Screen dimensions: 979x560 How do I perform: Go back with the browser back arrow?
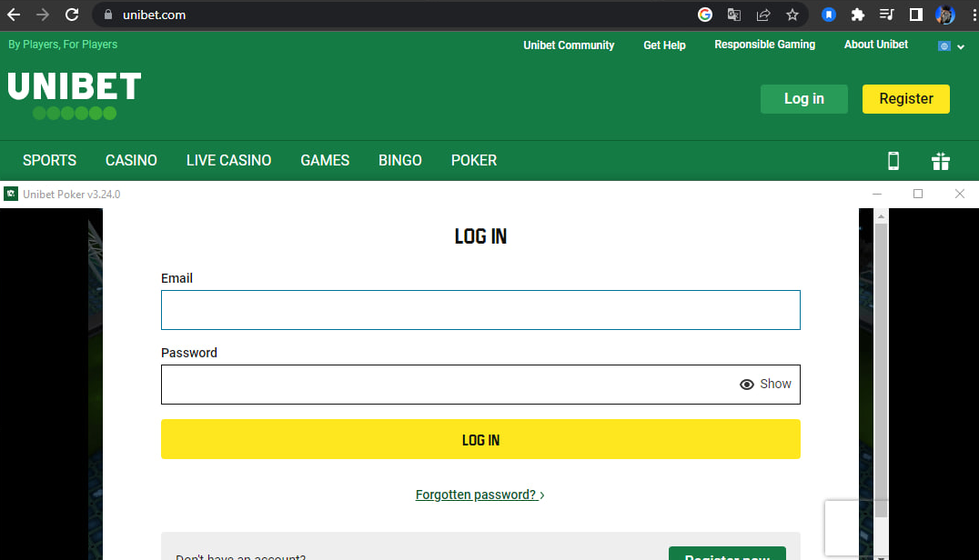point(14,15)
